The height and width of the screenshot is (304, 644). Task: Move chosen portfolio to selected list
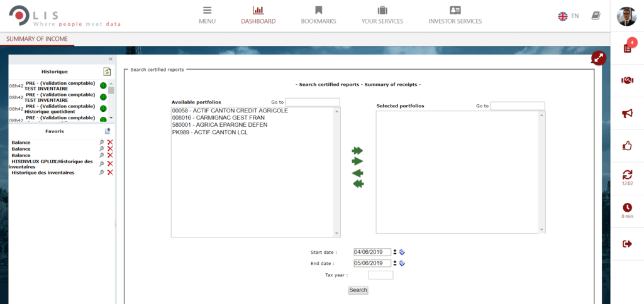pos(357,161)
